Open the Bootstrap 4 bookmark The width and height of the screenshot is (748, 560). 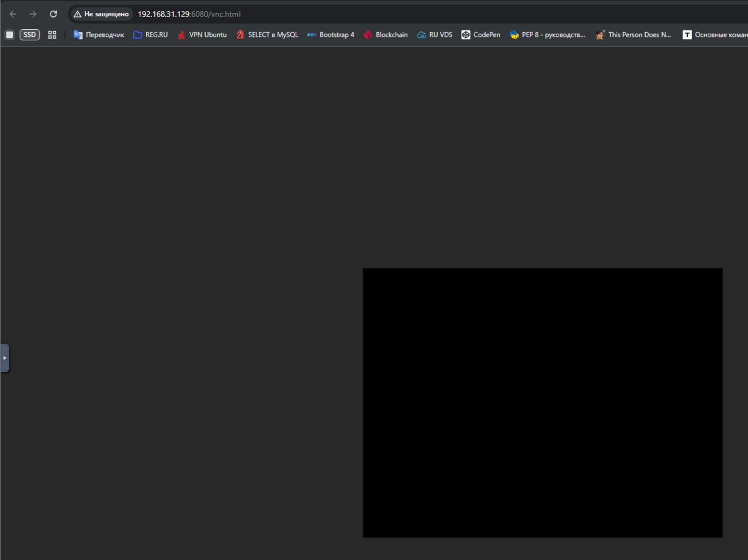(331, 35)
